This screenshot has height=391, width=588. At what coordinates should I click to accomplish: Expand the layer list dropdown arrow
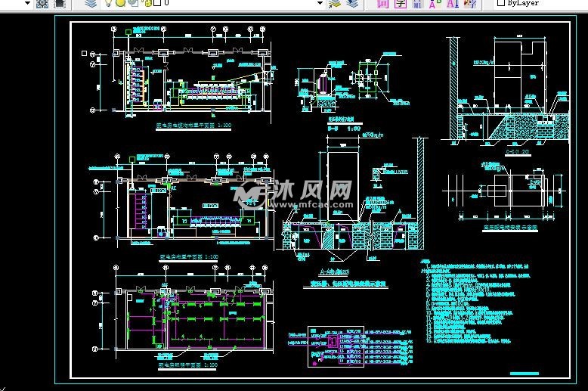(x=320, y=3)
